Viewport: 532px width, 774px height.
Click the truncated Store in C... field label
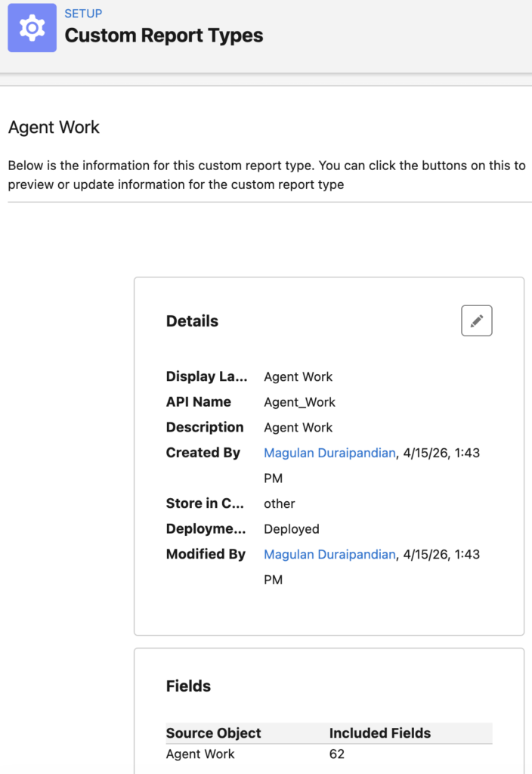tap(205, 503)
